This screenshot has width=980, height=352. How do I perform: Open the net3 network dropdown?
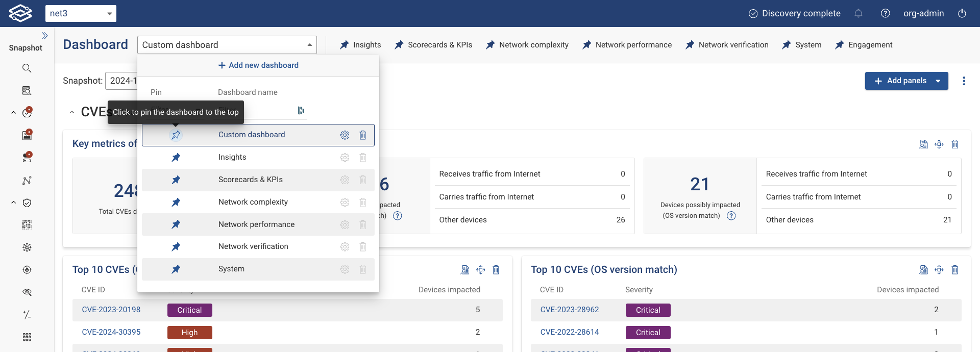pyautogui.click(x=81, y=14)
